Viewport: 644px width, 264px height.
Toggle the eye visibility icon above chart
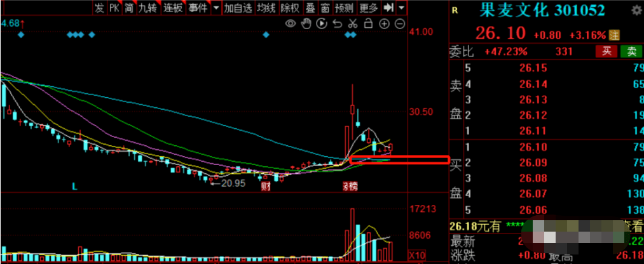coord(291,23)
